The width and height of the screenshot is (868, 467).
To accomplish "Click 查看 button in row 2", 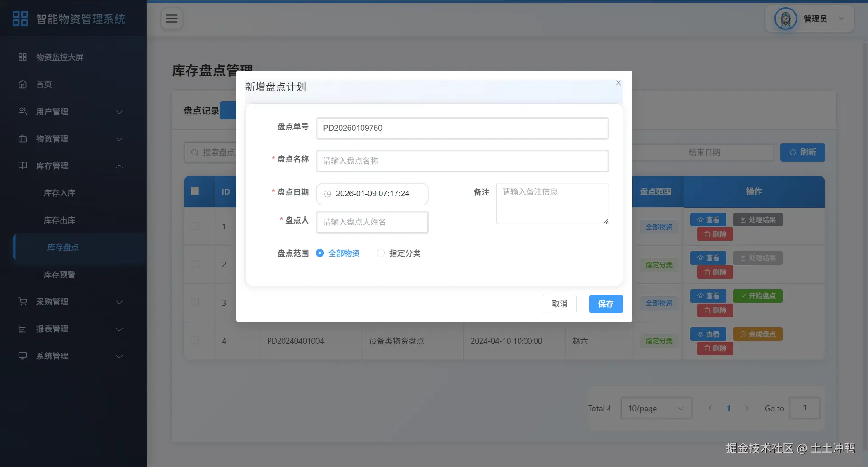I will click(708, 257).
